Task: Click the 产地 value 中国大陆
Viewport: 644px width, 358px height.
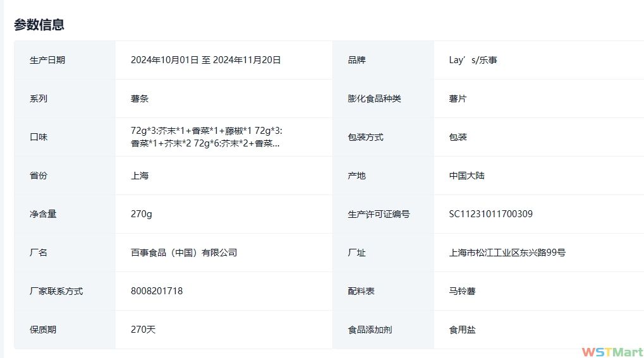Action: pyautogui.click(x=466, y=176)
